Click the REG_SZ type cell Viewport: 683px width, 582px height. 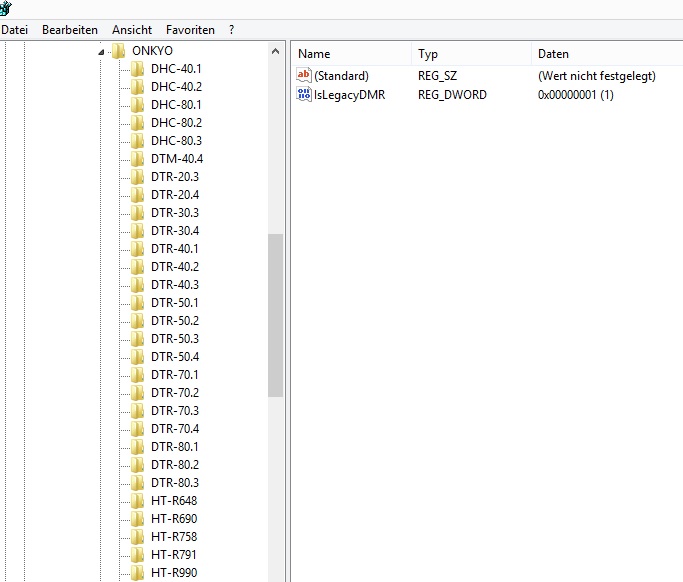pyautogui.click(x=437, y=76)
